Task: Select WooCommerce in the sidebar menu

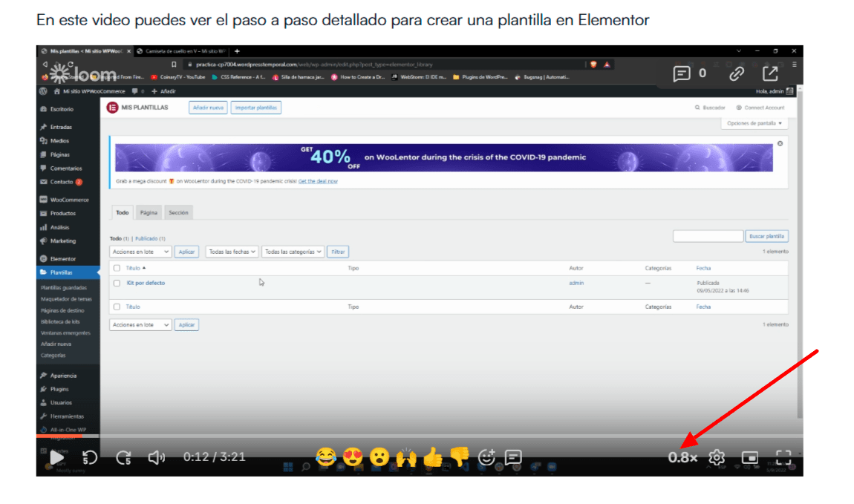Action: click(69, 200)
